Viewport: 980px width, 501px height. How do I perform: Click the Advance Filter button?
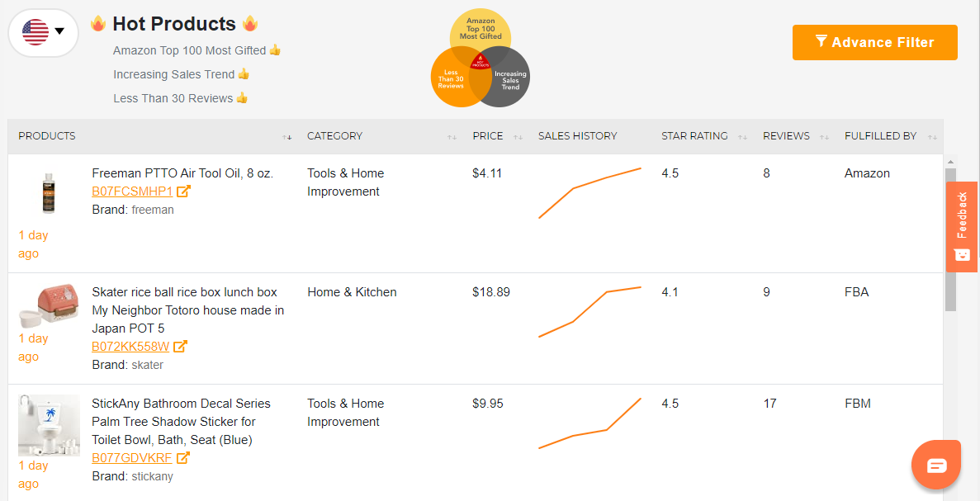pyautogui.click(x=874, y=42)
